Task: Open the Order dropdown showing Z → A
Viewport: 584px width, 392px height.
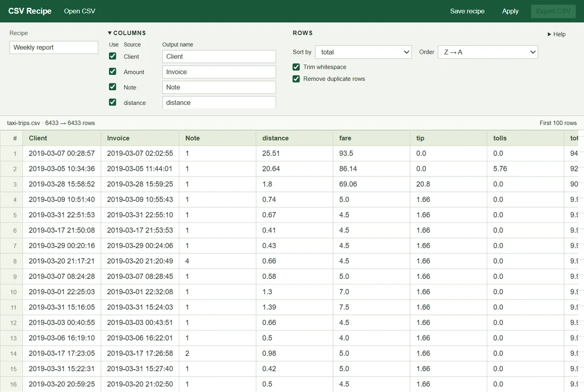Action: tap(488, 52)
